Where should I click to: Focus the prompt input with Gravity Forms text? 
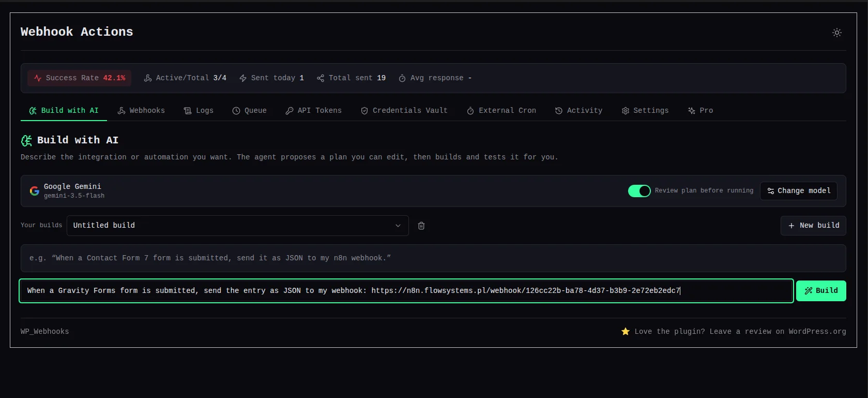406,291
